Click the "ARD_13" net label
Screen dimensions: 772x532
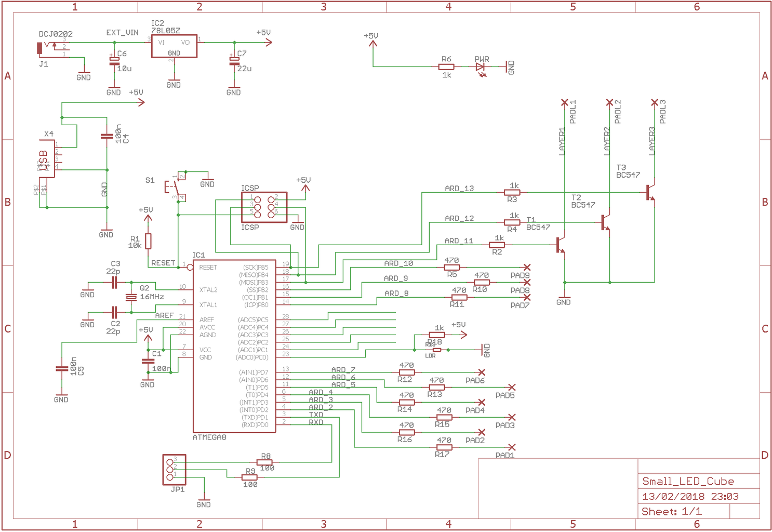(x=459, y=189)
